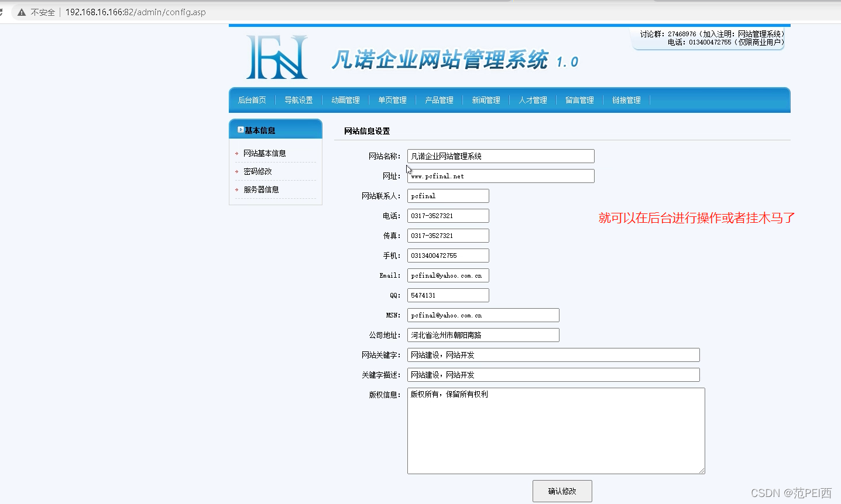Viewport: 841px width, 504px height.
Task: Click the 版权信息 text area
Action: tap(556, 431)
